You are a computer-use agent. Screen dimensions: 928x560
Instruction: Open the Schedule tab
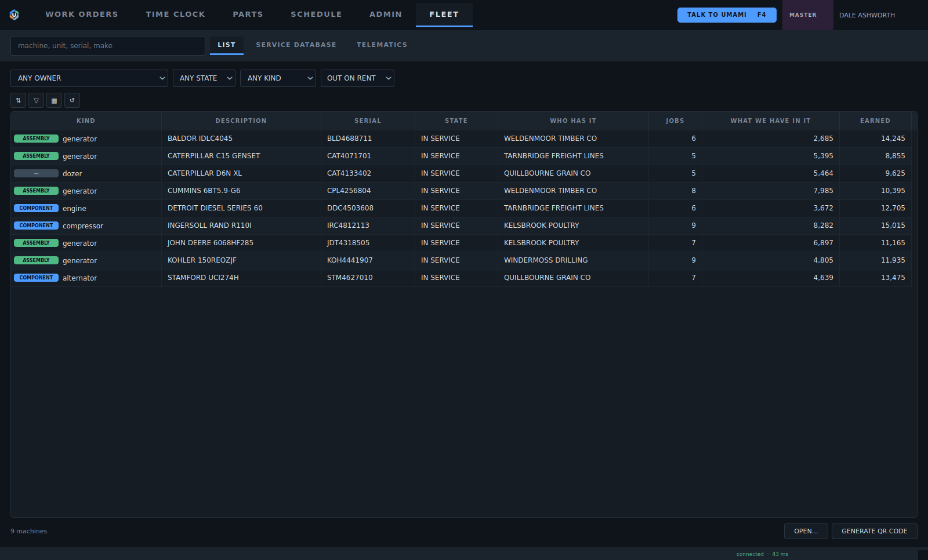(316, 14)
